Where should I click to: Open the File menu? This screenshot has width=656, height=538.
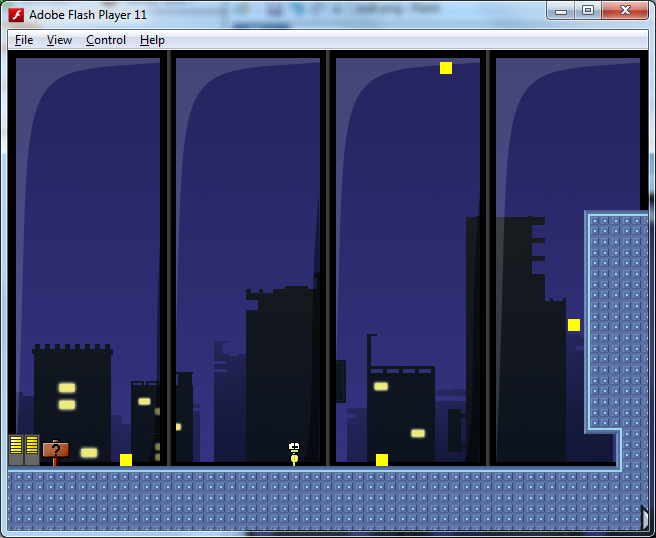24,40
